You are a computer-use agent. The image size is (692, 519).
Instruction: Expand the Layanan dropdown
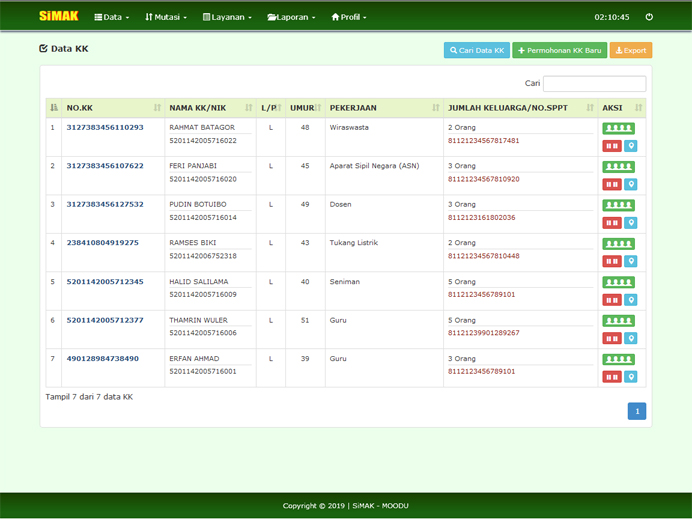[x=226, y=17]
